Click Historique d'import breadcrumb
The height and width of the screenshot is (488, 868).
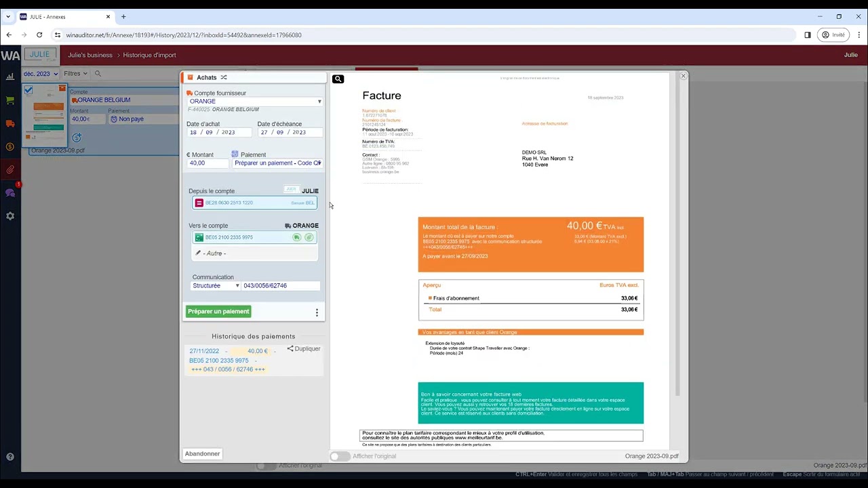[x=149, y=55]
